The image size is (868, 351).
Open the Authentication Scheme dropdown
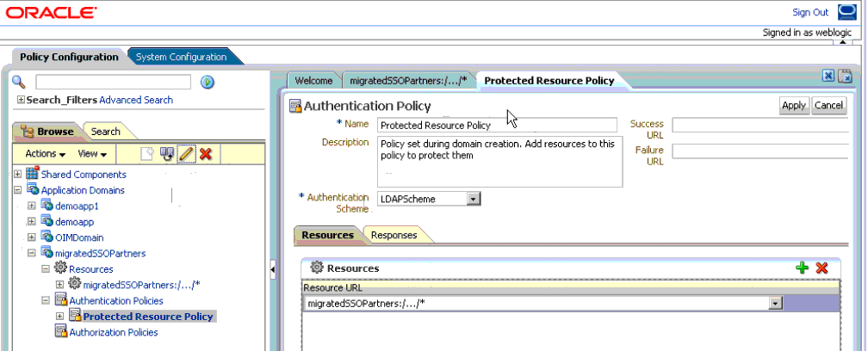(x=474, y=199)
